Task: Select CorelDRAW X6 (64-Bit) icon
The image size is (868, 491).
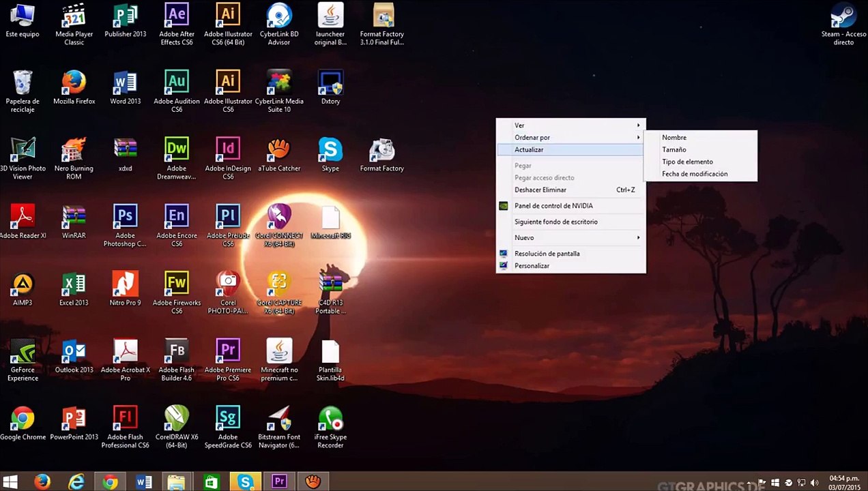Action: click(177, 428)
